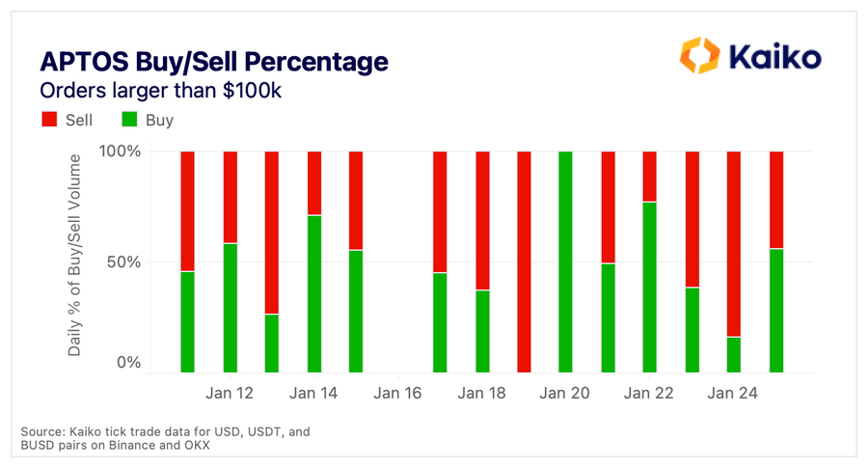The image size is (868, 468).
Task: Click the Kaiko tick trade data source note
Action: tap(166, 438)
